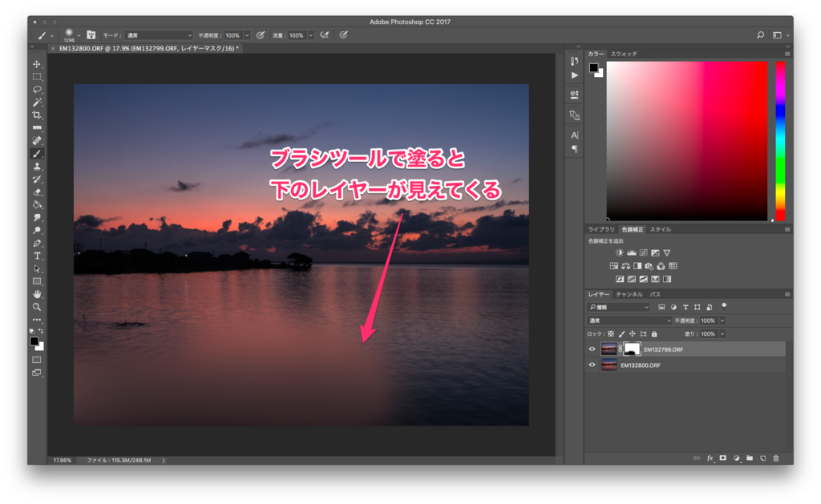Viewport: 821px width, 504px height.
Task: Create a new group folder icon
Action: [x=750, y=458]
